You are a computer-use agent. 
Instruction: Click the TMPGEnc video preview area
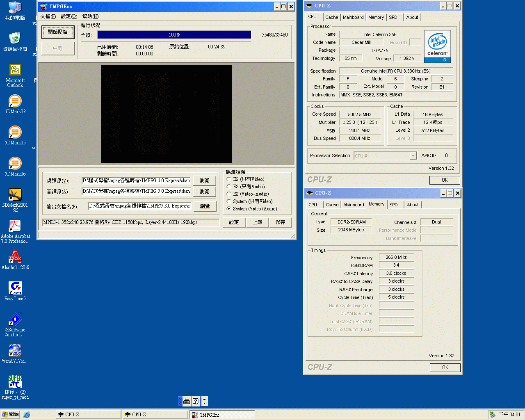tap(167, 114)
